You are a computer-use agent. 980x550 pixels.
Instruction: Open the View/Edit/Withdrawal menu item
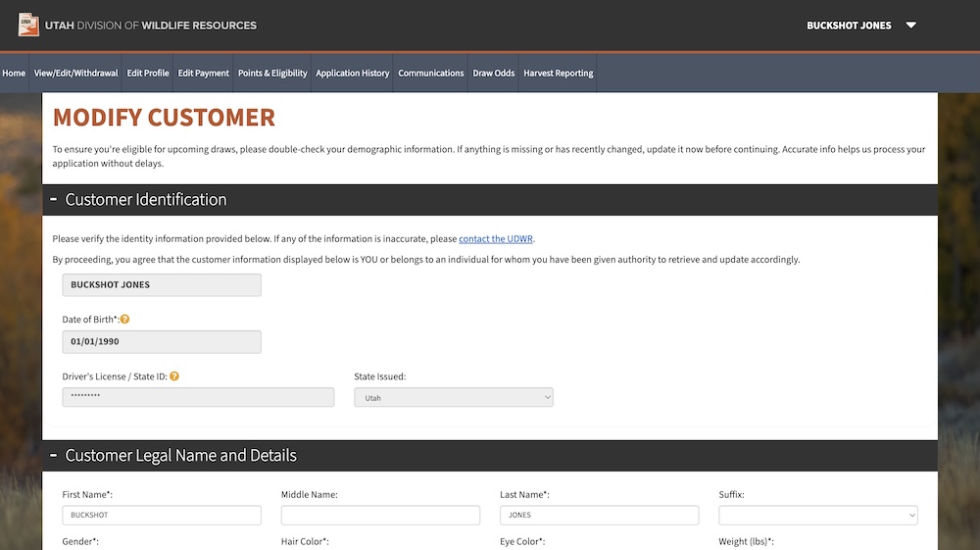coord(75,74)
